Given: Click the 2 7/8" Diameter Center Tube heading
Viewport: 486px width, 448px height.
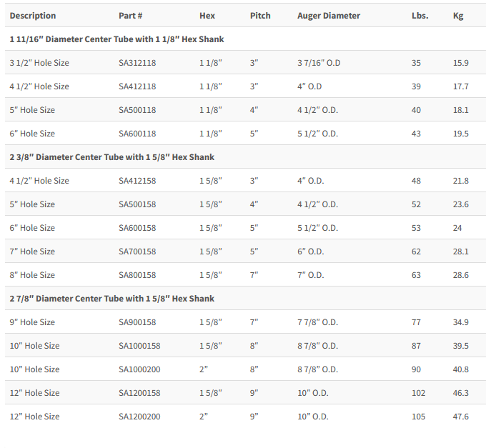Looking at the screenshot, I should click(x=111, y=299).
